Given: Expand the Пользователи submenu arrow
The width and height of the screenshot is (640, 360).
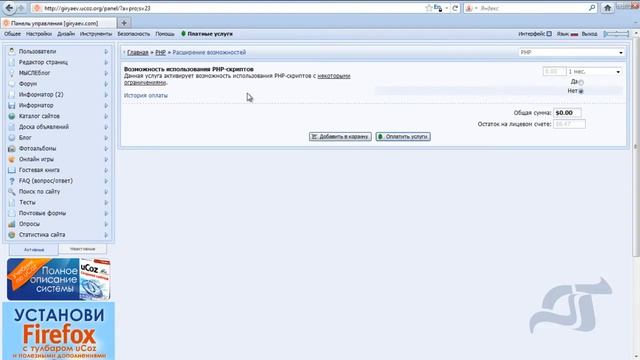Looking at the screenshot, I should (106, 51).
